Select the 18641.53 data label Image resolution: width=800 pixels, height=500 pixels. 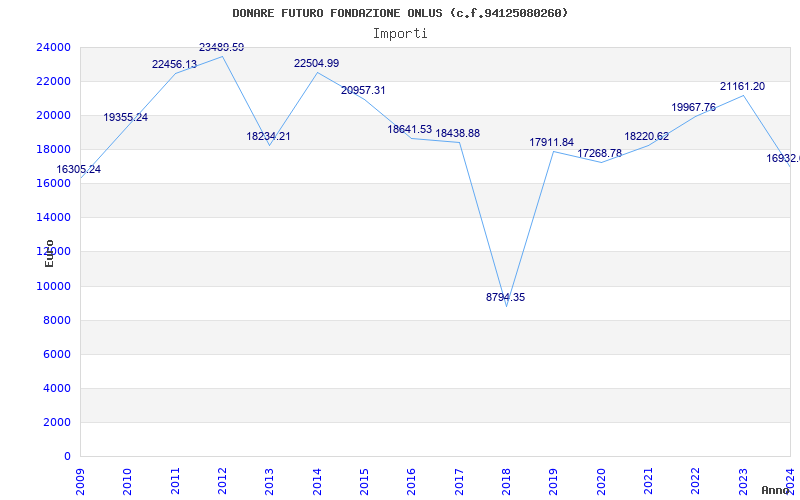click(x=410, y=130)
